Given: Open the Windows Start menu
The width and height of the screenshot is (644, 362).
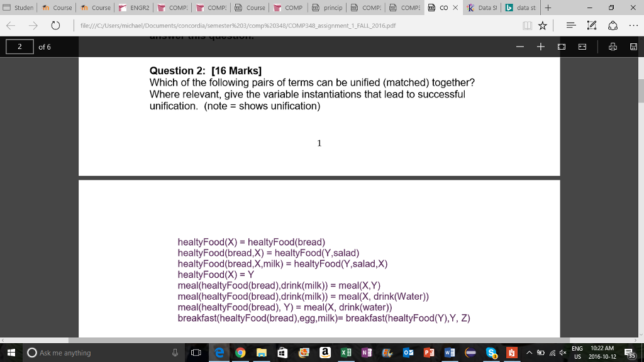Looking at the screenshot, I should tap(11, 353).
